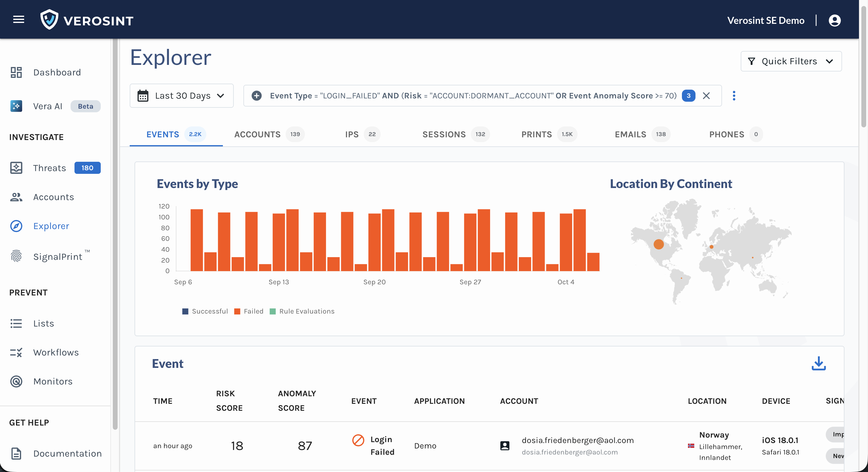Screen dimensions: 868x472
Task: Go to Monitors in the sidebar
Action: point(53,381)
